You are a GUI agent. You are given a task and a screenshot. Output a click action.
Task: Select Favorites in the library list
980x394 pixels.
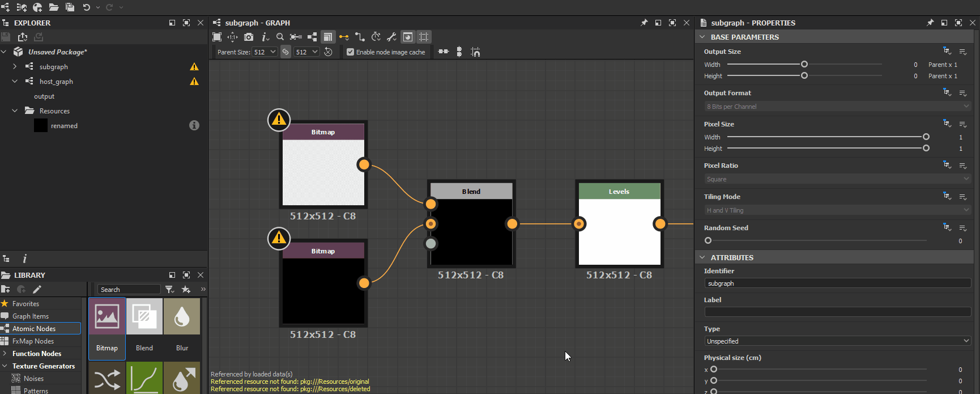(x=26, y=304)
